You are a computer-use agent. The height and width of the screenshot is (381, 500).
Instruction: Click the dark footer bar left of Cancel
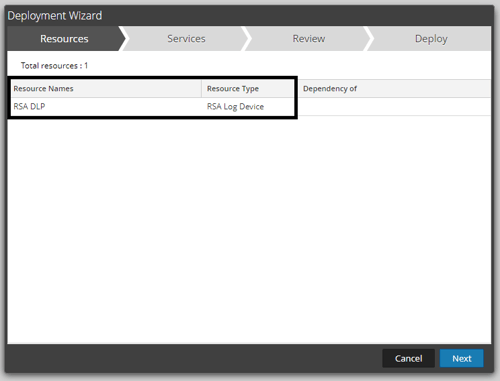click(193, 358)
